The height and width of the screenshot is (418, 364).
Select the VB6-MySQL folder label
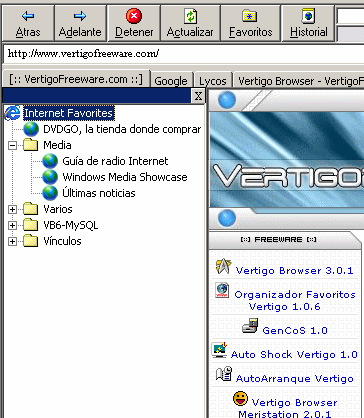click(71, 225)
